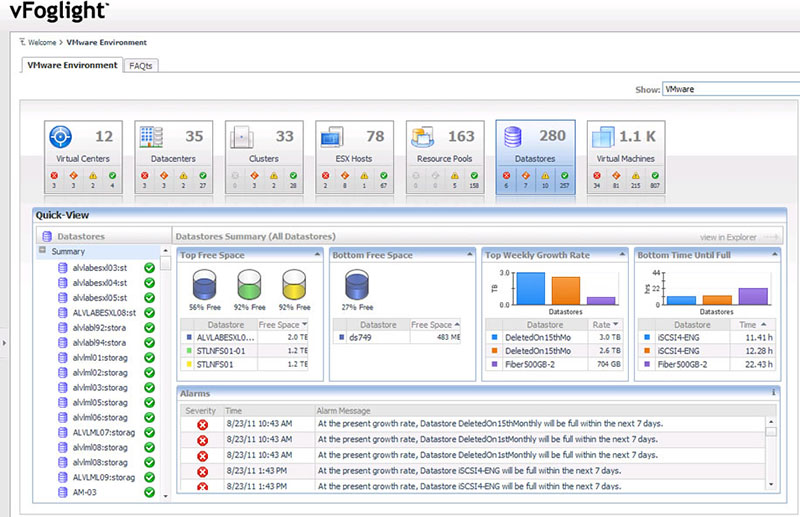Sort alarms by the Severity column header

(201, 411)
